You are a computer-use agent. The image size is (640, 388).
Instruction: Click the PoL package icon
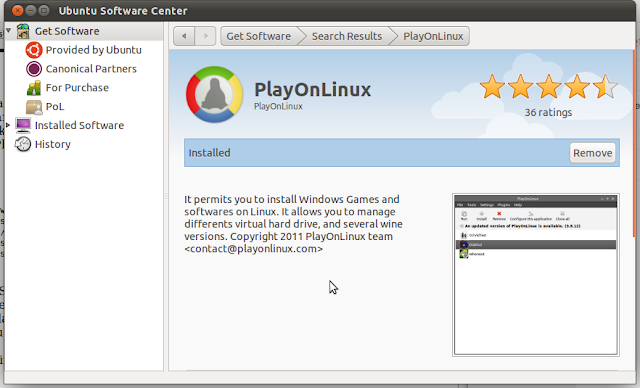coord(34,107)
